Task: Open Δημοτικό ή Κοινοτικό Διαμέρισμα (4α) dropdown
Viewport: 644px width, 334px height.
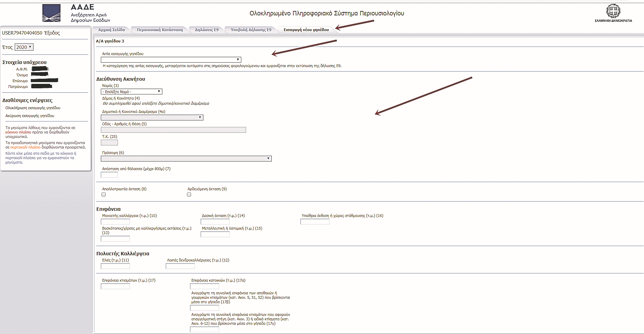Action: click(152, 117)
